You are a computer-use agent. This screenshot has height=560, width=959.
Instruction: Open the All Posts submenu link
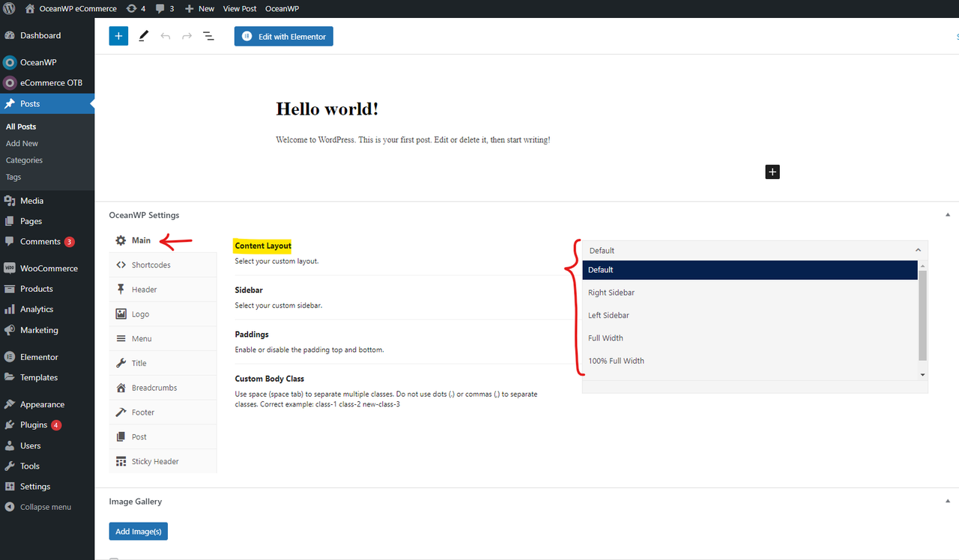21,127
